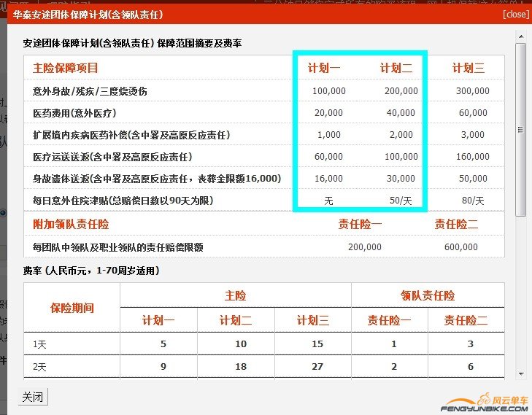532x415 pixels.
Task: Click the 2天 rate 9 for 计划一
Action: pos(163,367)
